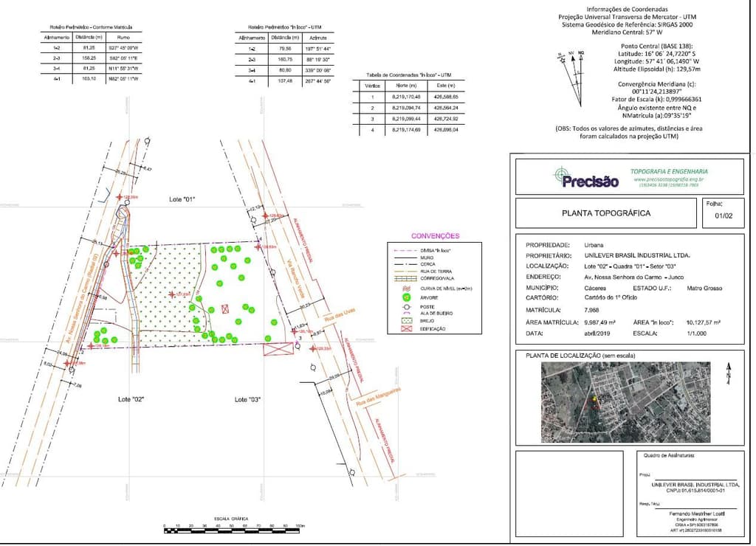Screen dimensions: 756x546
Task: Click the BREJO swamp pattern symbol in legend
Action: click(x=407, y=320)
